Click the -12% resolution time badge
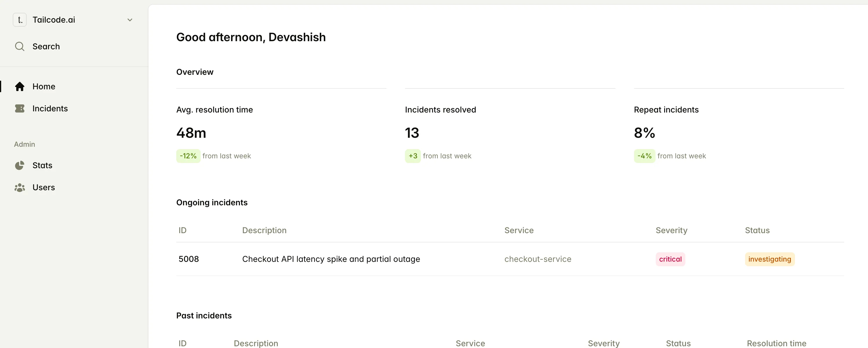The width and height of the screenshot is (868, 348). pyautogui.click(x=188, y=156)
